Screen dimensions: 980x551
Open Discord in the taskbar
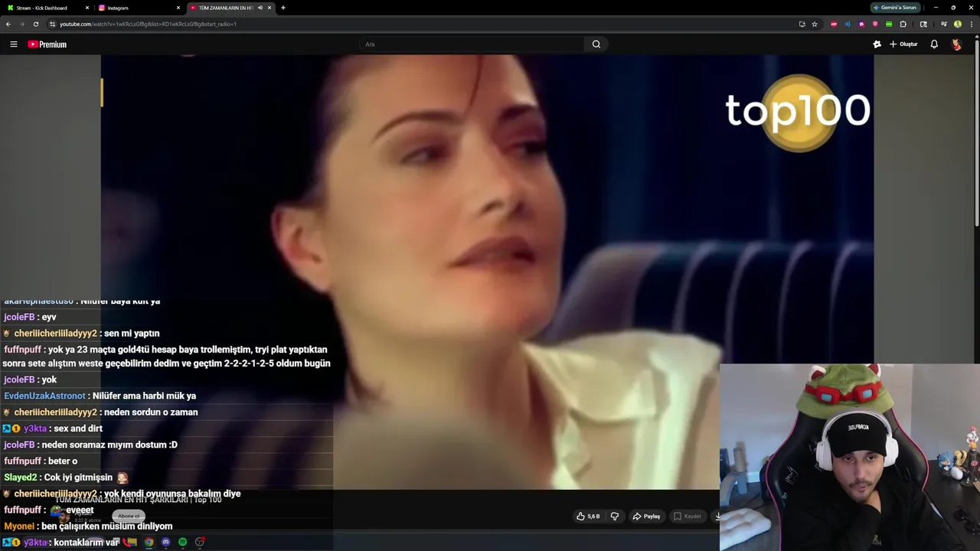coord(165,542)
